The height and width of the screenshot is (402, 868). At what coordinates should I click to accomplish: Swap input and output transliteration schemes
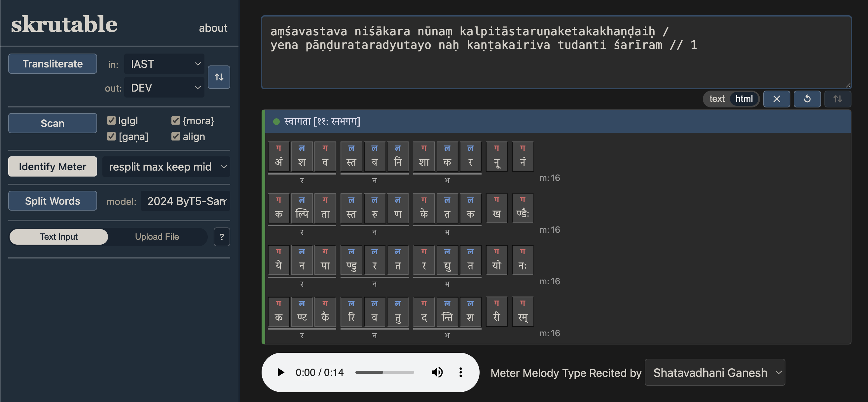[x=219, y=77]
